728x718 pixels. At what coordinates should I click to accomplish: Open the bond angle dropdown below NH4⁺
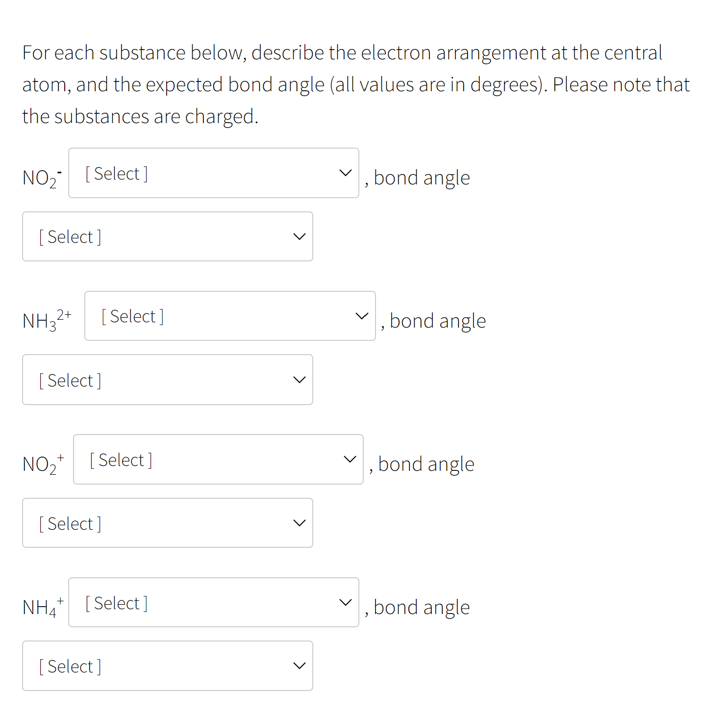[167, 666]
